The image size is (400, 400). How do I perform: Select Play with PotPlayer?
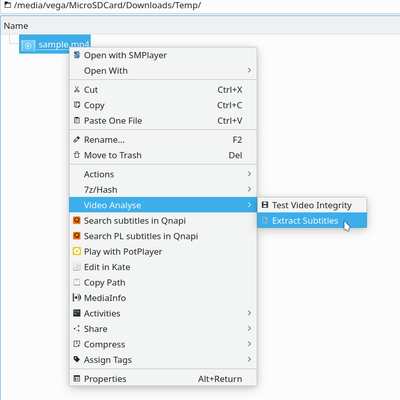(x=163, y=251)
